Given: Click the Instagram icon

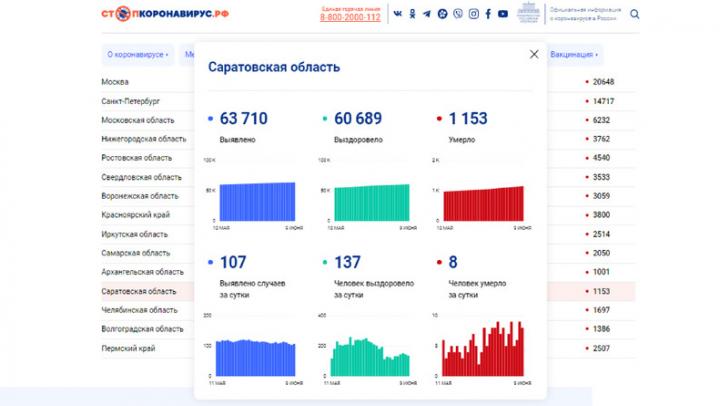Looking at the screenshot, I should pyautogui.click(x=472, y=15).
